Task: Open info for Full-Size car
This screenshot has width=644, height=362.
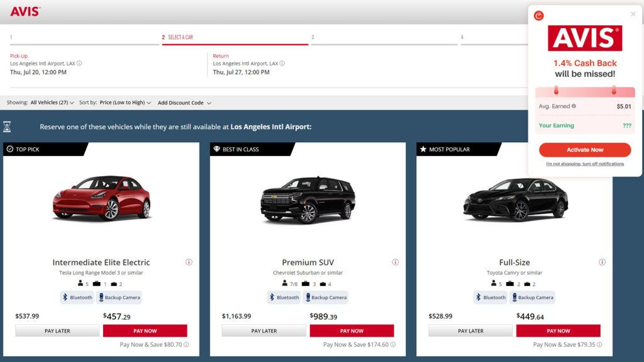Action: [602, 262]
